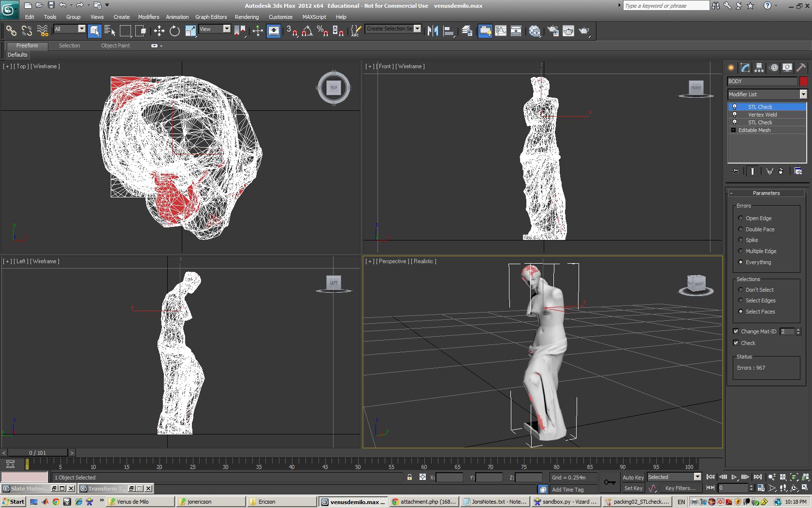Click the Render Production teapot icon
The width and height of the screenshot is (812, 508).
(584, 31)
